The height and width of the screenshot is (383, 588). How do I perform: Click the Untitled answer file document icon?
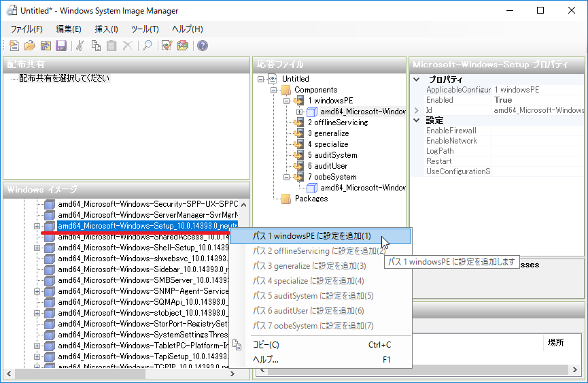[273, 79]
